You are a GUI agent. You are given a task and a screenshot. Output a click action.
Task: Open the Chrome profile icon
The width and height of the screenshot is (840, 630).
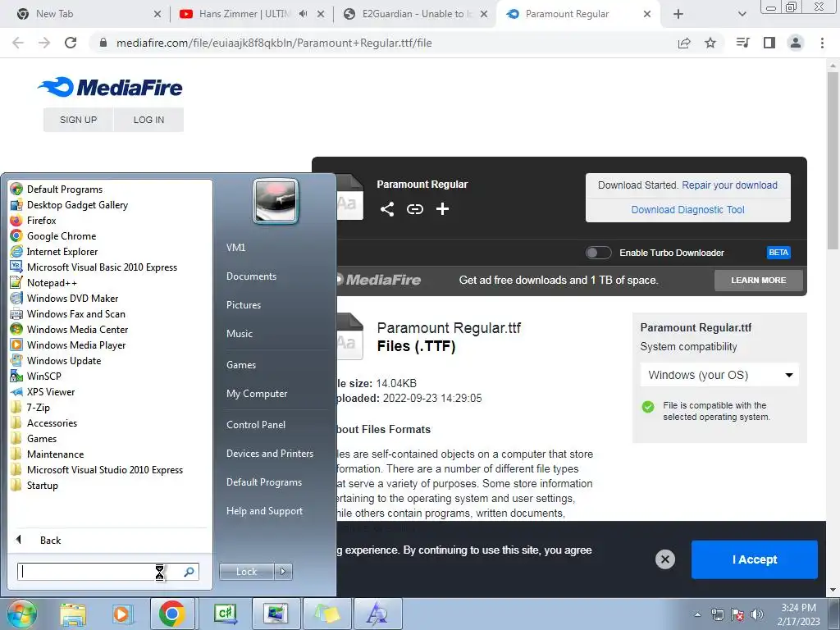(x=796, y=43)
